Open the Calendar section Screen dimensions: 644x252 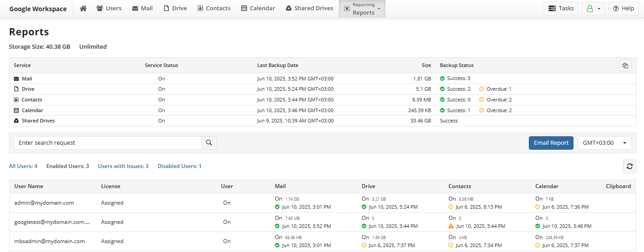[x=258, y=8]
